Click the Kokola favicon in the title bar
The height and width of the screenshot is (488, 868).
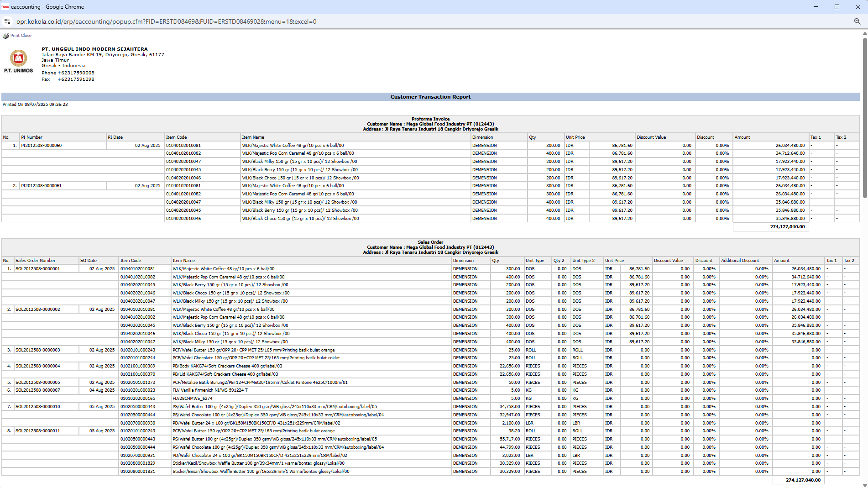point(5,7)
